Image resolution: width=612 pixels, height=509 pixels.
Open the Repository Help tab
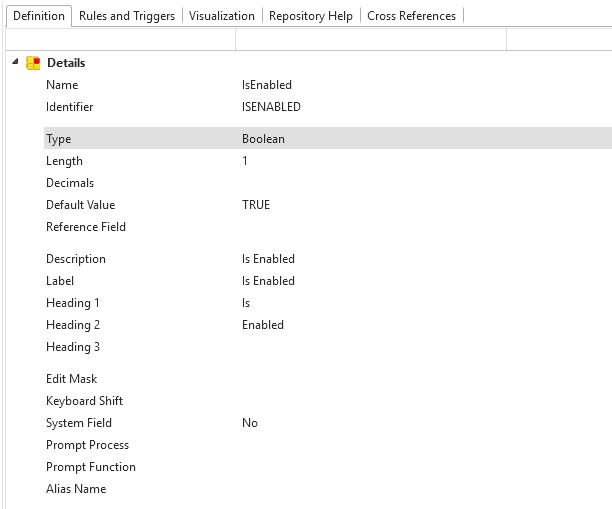point(311,16)
